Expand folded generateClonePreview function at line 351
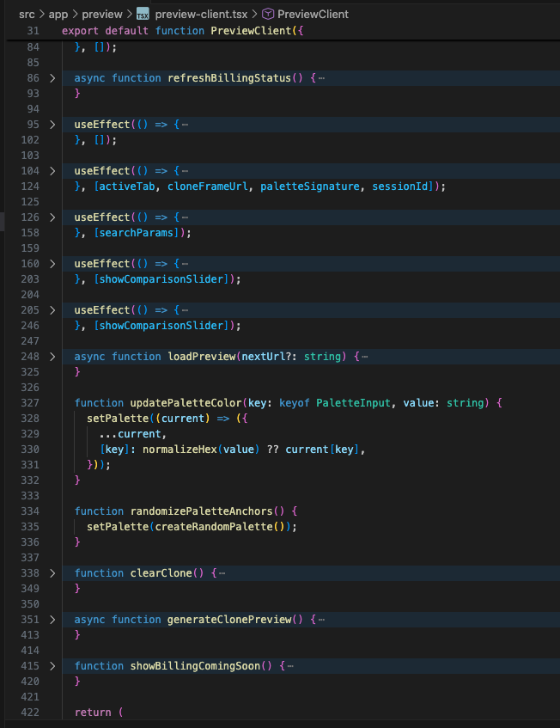The width and height of the screenshot is (560, 728). point(52,620)
